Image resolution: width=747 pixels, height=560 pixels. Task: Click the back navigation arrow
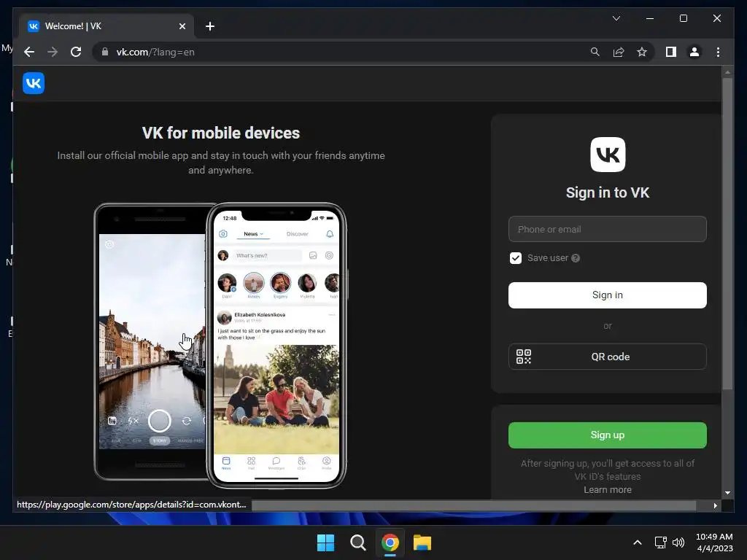click(29, 52)
